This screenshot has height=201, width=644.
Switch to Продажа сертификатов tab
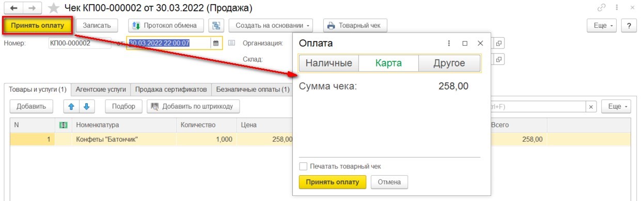(x=171, y=89)
